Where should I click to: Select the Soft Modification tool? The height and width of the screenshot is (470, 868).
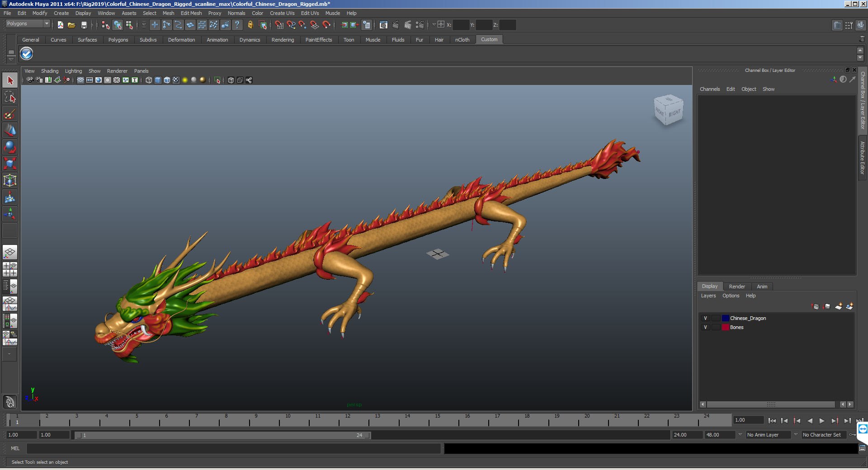(10, 197)
